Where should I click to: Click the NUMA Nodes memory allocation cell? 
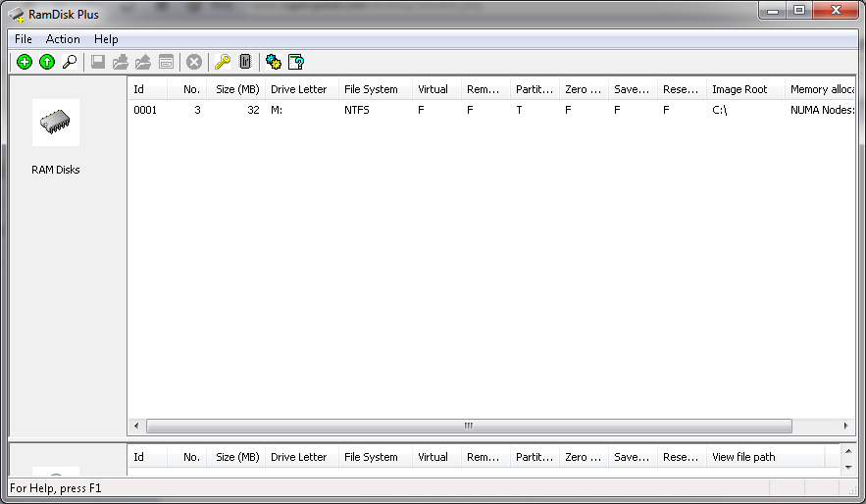click(x=822, y=110)
